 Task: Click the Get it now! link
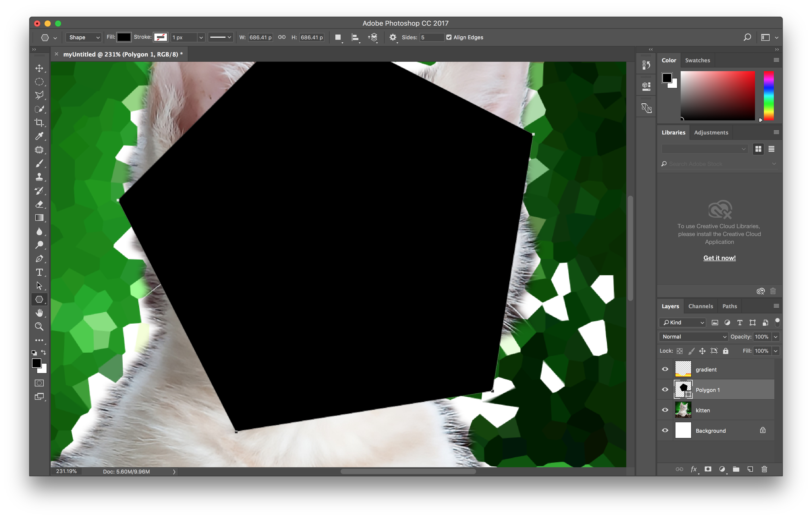(x=719, y=258)
